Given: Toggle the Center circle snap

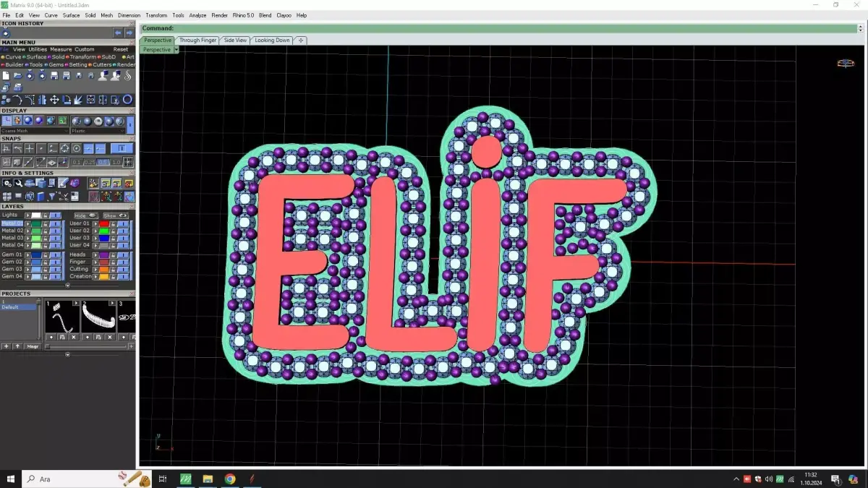Looking at the screenshot, I should point(76,148).
